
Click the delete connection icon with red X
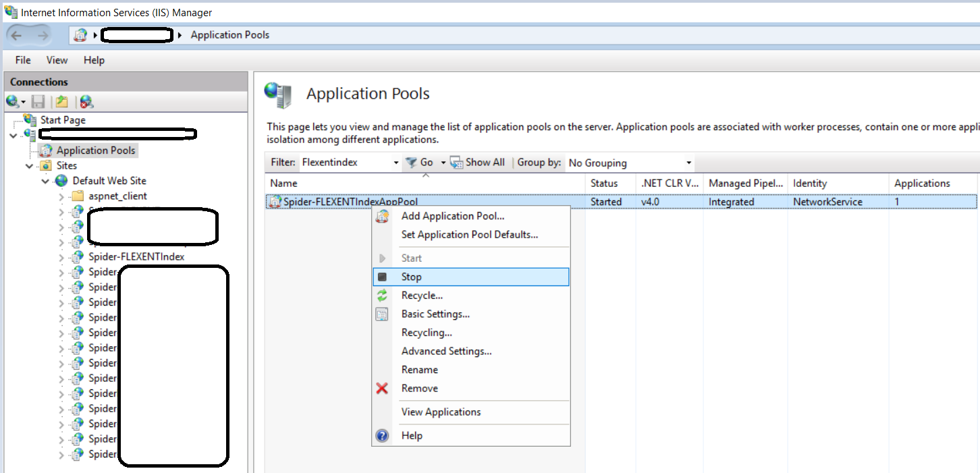coord(86,102)
